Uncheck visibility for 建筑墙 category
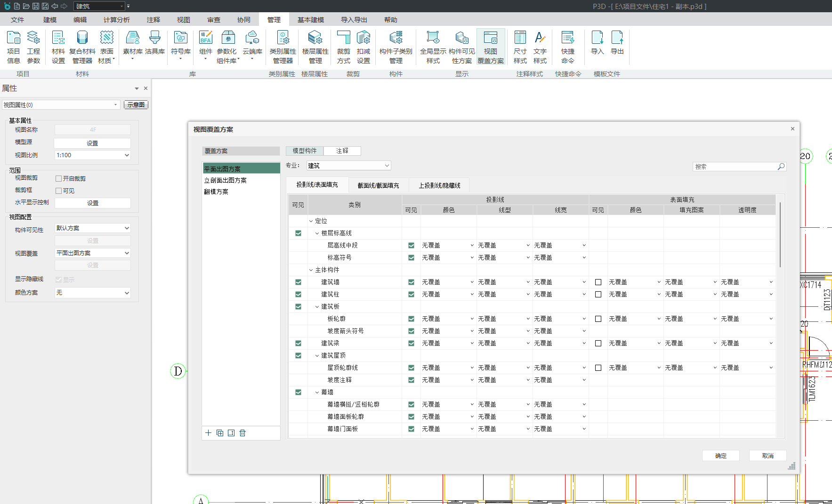The image size is (832, 504). click(x=298, y=282)
